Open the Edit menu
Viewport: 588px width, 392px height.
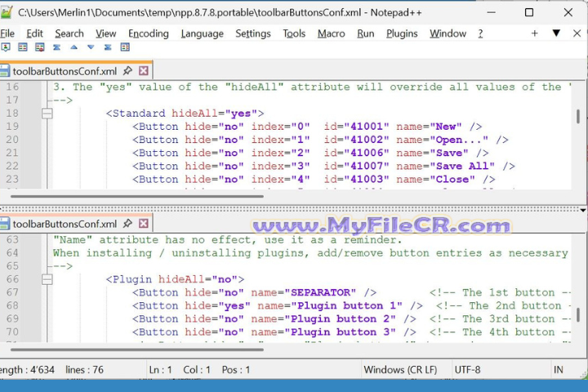tap(34, 33)
